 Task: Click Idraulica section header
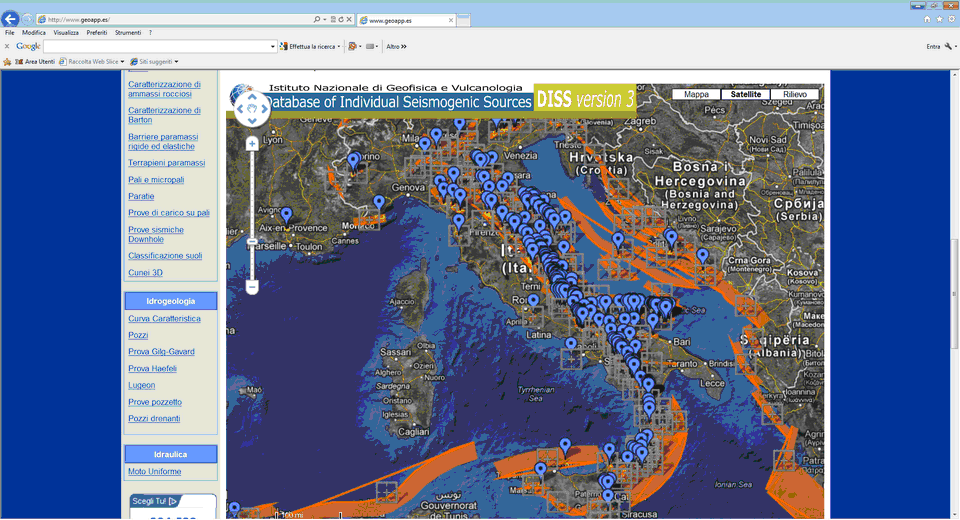coord(171,454)
